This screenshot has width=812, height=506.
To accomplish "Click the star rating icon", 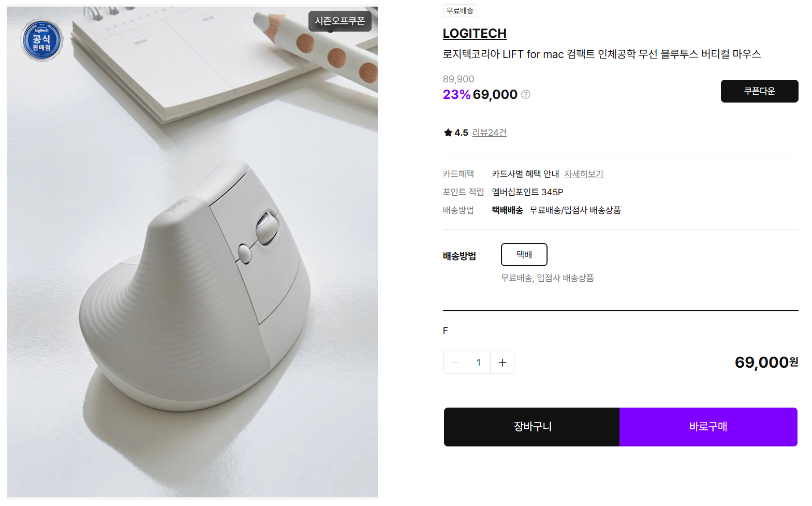I will [448, 132].
